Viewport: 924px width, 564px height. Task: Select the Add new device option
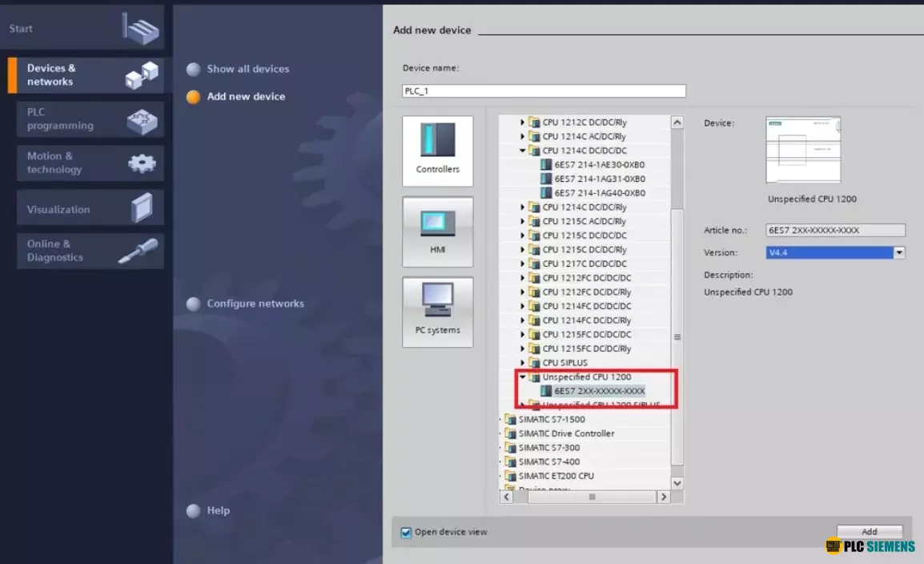pyautogui.click(x=246, y=96)
